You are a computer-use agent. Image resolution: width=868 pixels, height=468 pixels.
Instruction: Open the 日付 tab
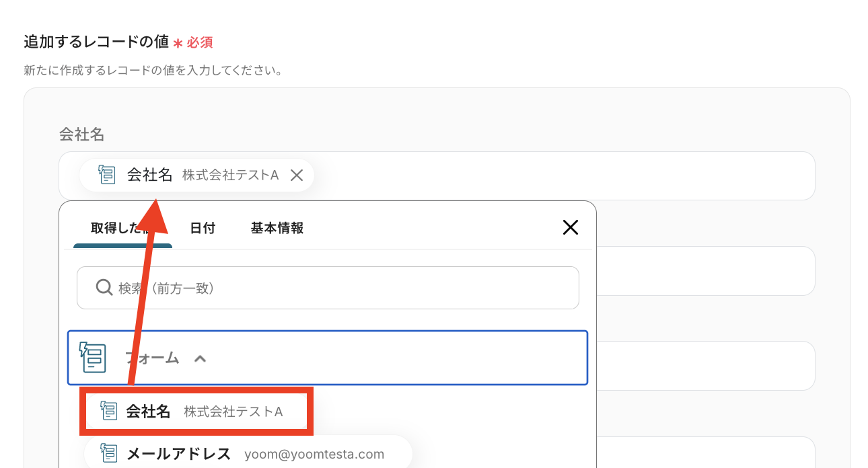[203, 228]
